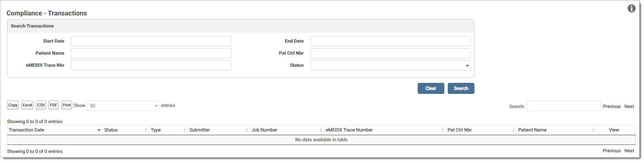Screen dimensions: 644x162
Task: Click the Start Date input field
Action: [x=151, y=41]
